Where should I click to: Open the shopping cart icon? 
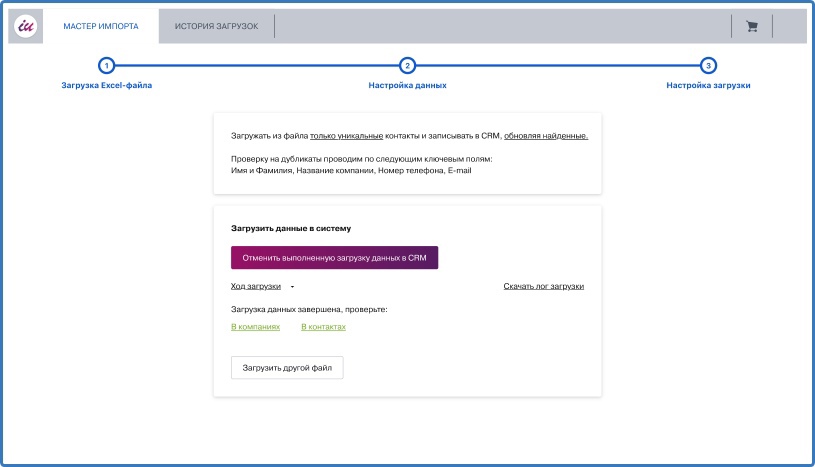[x=752, y=26]
